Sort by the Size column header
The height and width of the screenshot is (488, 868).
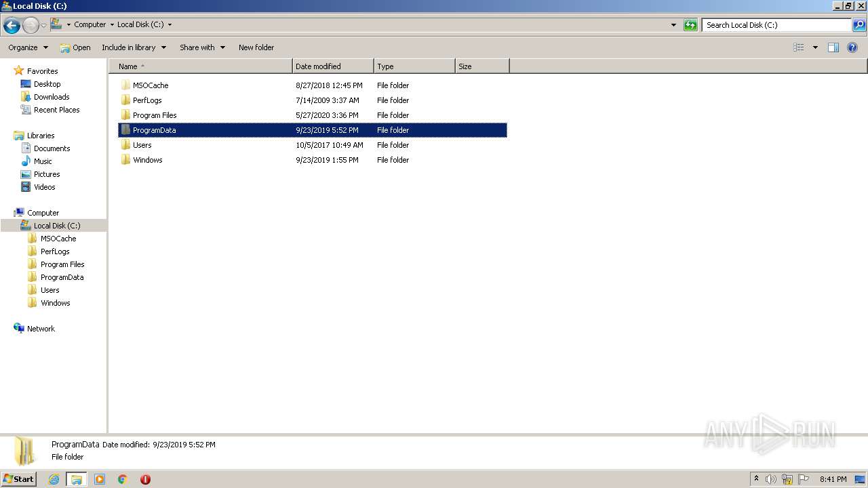(482, 66)
